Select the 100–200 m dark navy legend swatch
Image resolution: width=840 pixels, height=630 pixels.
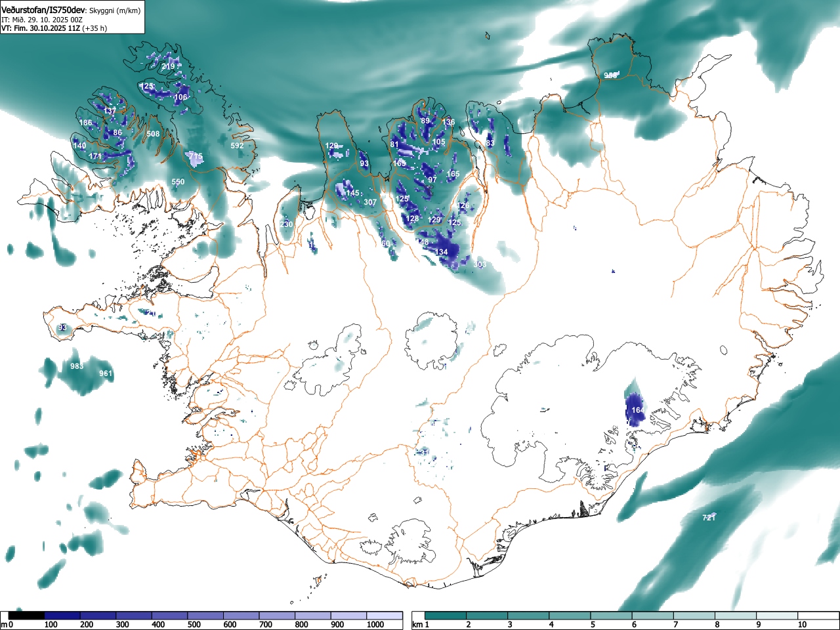[62, 616]
